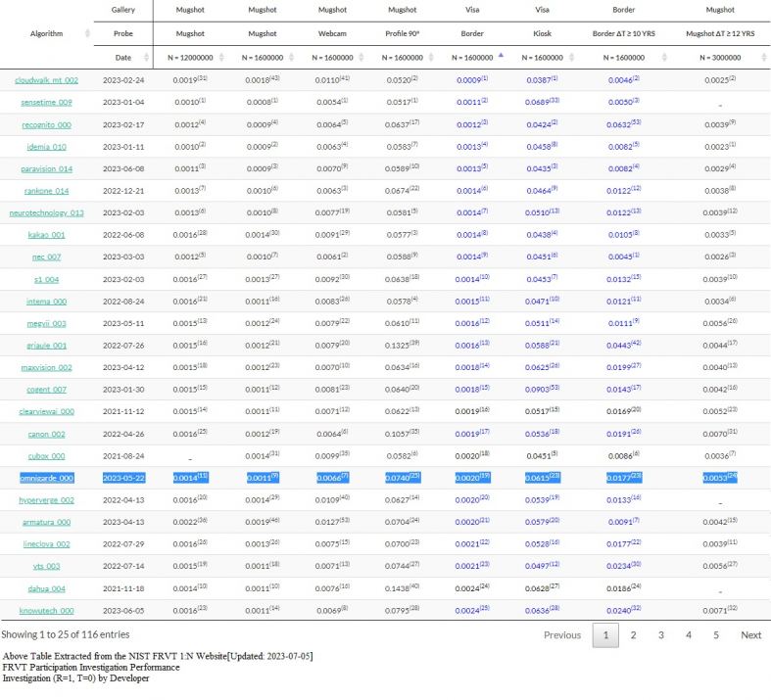The width and height of the screenshot is (771, 700).
Task: Click Visa Border value 0.0009 for cloudwalk_mt_002
Action: (472, 80)
